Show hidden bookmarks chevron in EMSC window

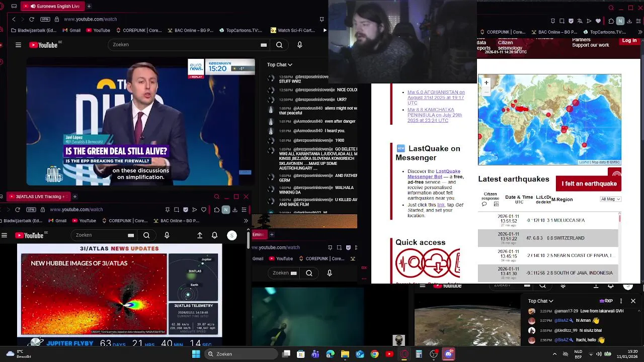pyautogui.click(x=640, y=32)
